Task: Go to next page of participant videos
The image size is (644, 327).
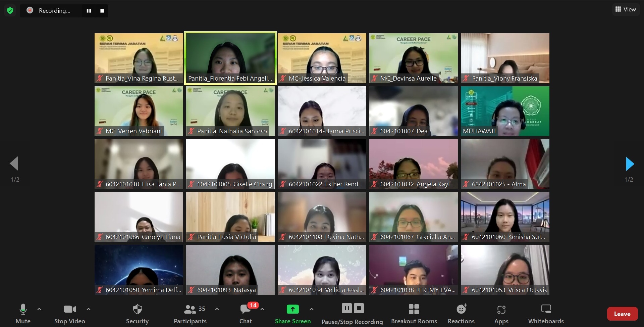Action: pos(630,164)
